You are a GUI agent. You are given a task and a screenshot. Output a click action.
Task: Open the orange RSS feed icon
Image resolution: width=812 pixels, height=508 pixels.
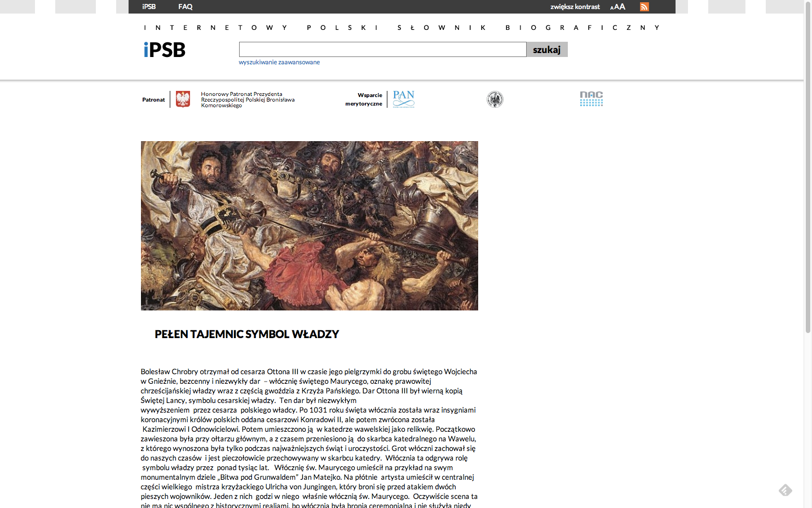[x=645, y=7]
